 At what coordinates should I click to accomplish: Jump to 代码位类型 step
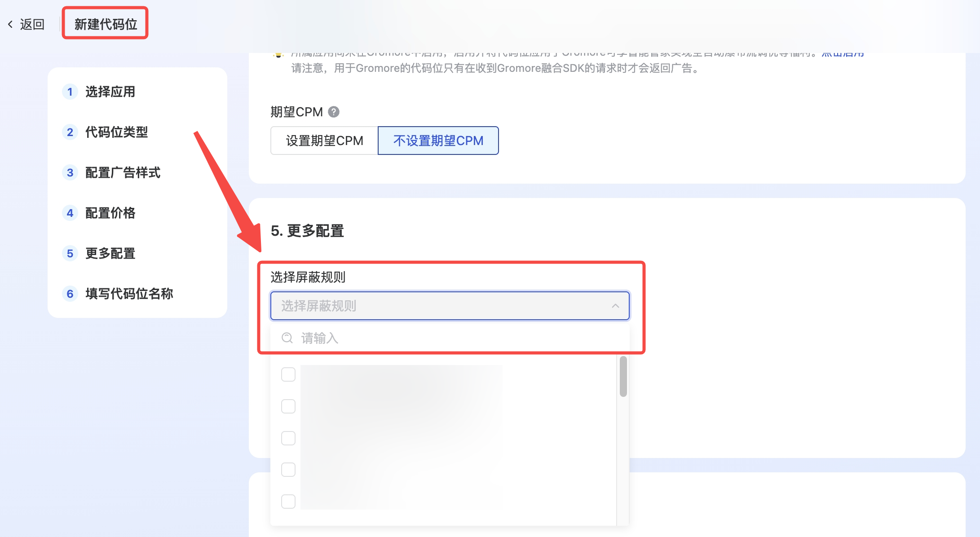(116, 132)
